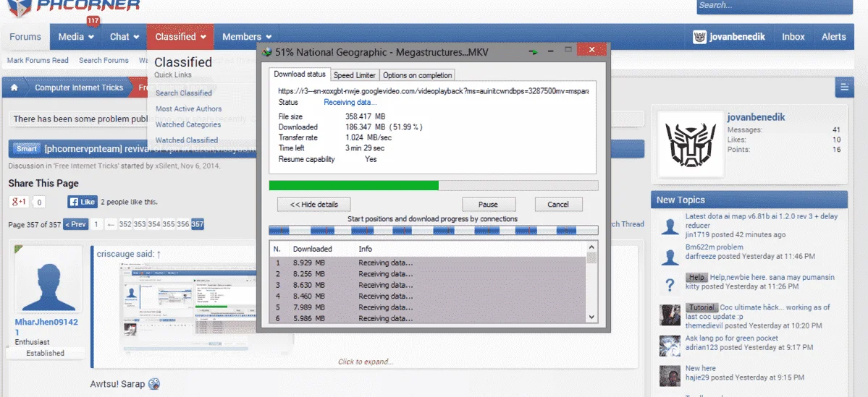Click the emoji smiley after Awtsu Sarap
The width and height of the screenshot is (868, 397).
pos(154,383)
